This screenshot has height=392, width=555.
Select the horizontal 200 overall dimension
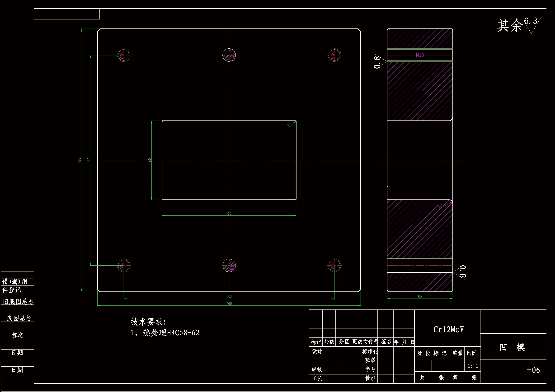pos(229,304)
